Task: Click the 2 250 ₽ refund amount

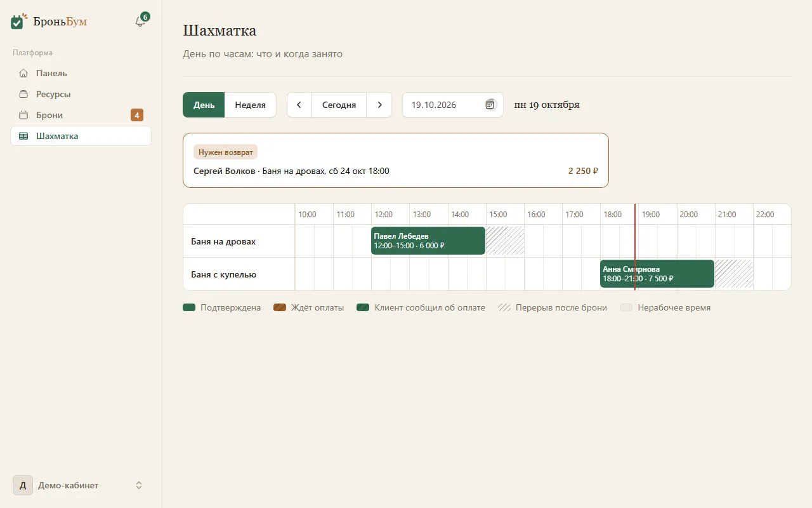Action: coord(583,171)
